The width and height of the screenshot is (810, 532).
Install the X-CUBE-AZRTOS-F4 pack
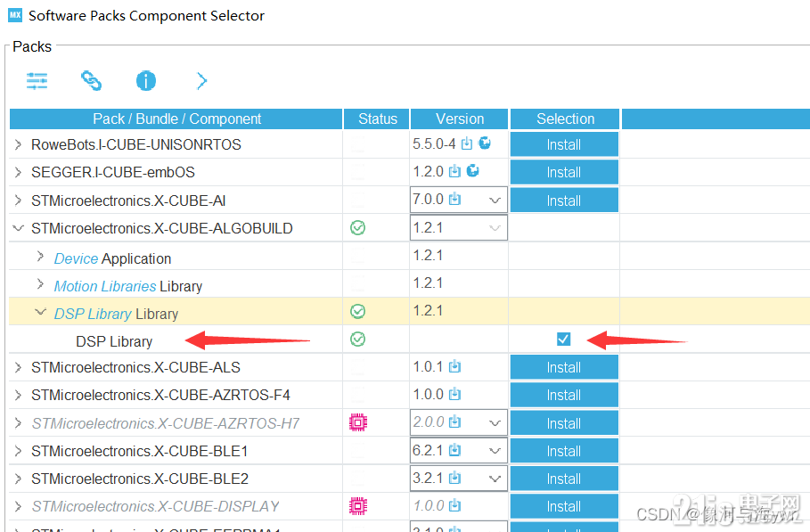[x=564, y=395]
